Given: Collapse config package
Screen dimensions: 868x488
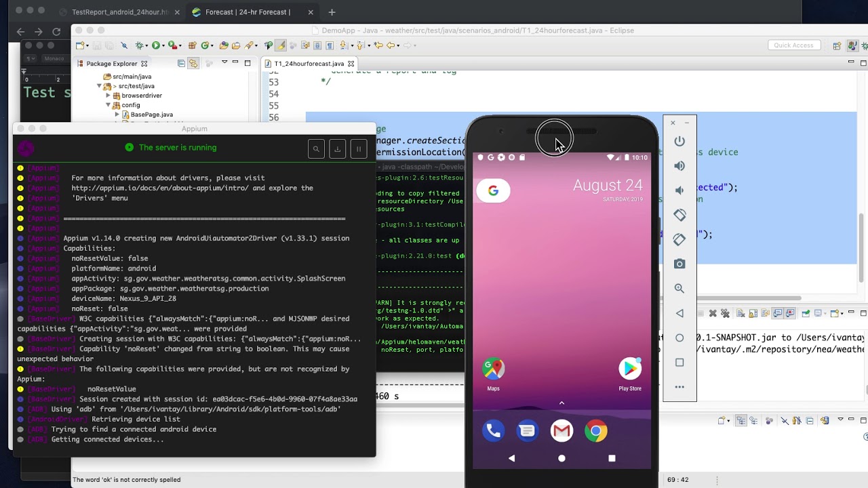Looking at the screenshot, I should [x=108, y=105].
